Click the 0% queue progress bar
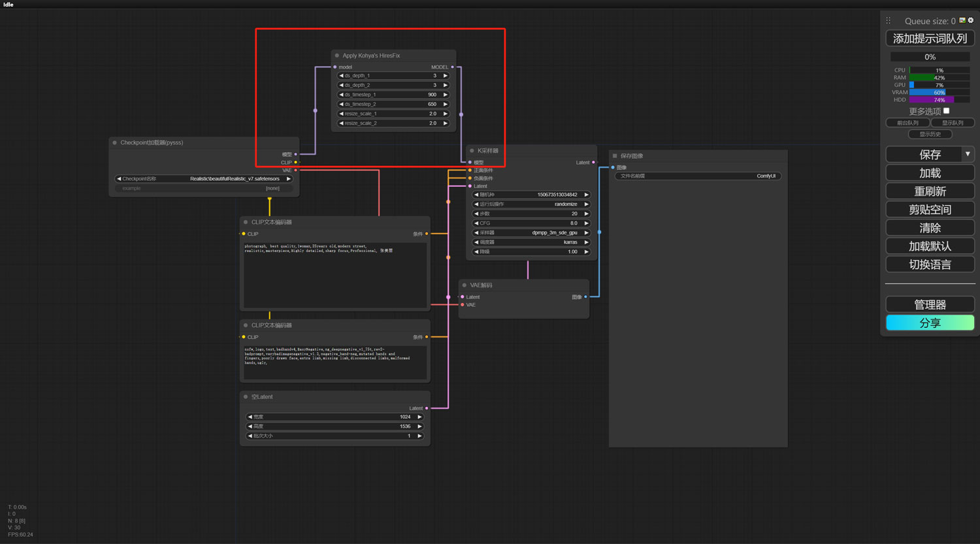980x544 pixels. tap(930, 57)
